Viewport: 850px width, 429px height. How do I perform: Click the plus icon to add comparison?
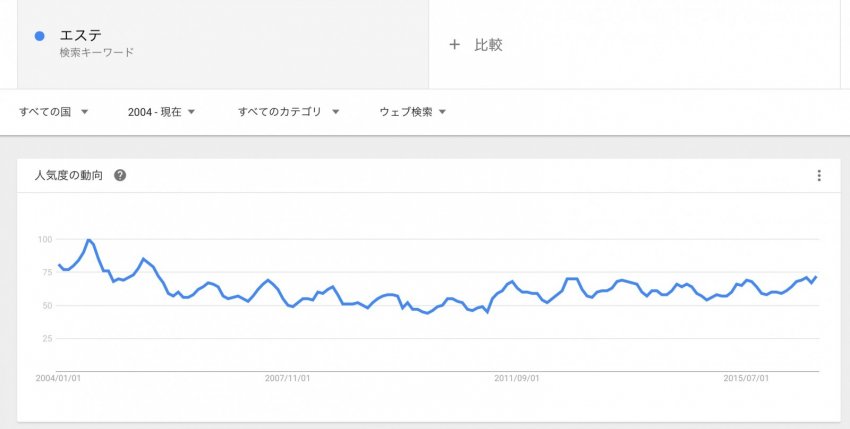tap(454, 44)
